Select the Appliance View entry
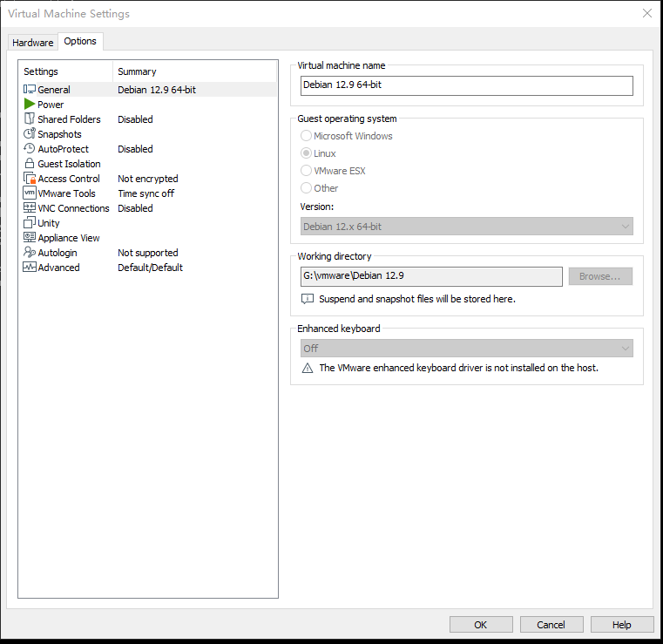The width and height of the screenshot is (663, 644). pyautogui.click(x=69, y=238)
